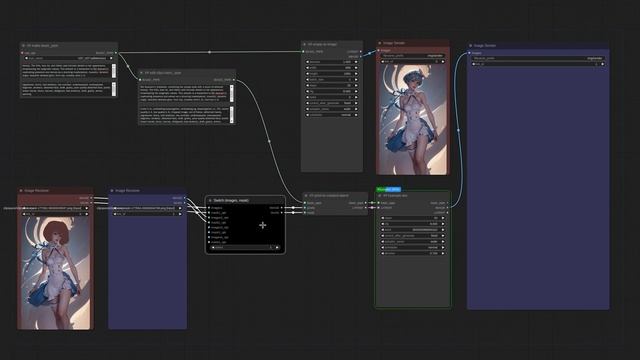Click the title dot of the Switch (images, mask) node
This screenshot has width=640, height=360.
click(210, 200)
